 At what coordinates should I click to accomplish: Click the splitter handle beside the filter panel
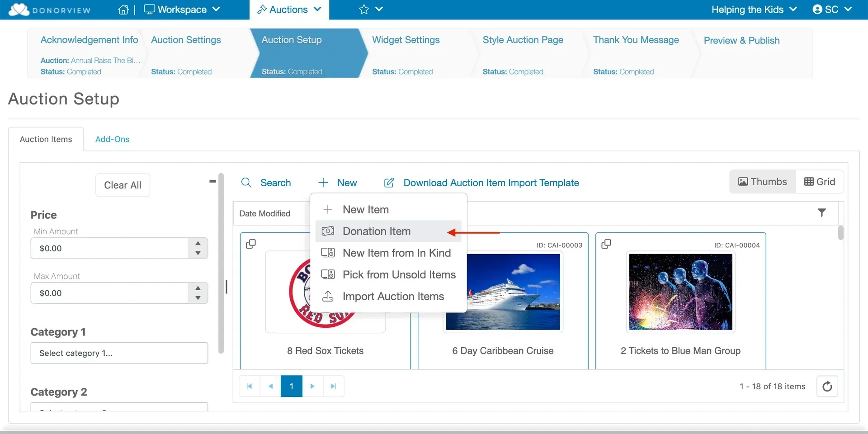point(226,287)
